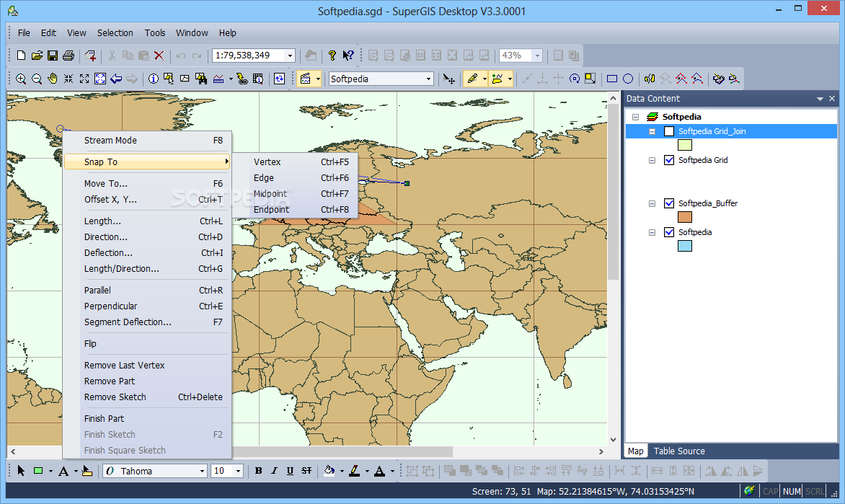845x504 pixels.
Task: Switch to the Table Source tab
Action: pos(679,451)
